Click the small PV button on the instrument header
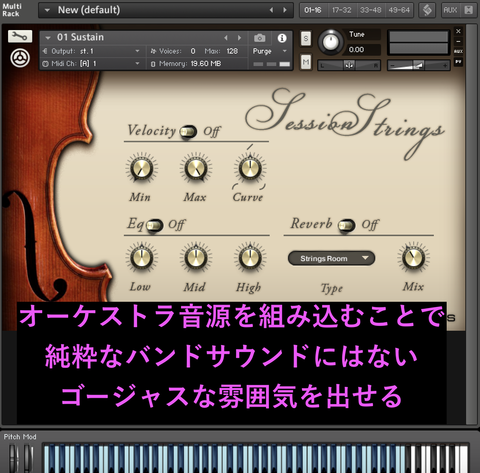Image resolution: width=480 pixels, height=473 pixels. click(x=458, y=62)
